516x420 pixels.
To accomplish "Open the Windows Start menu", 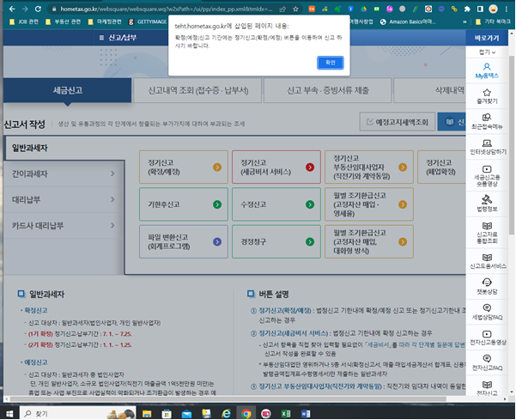I will [x=9, y=413].
